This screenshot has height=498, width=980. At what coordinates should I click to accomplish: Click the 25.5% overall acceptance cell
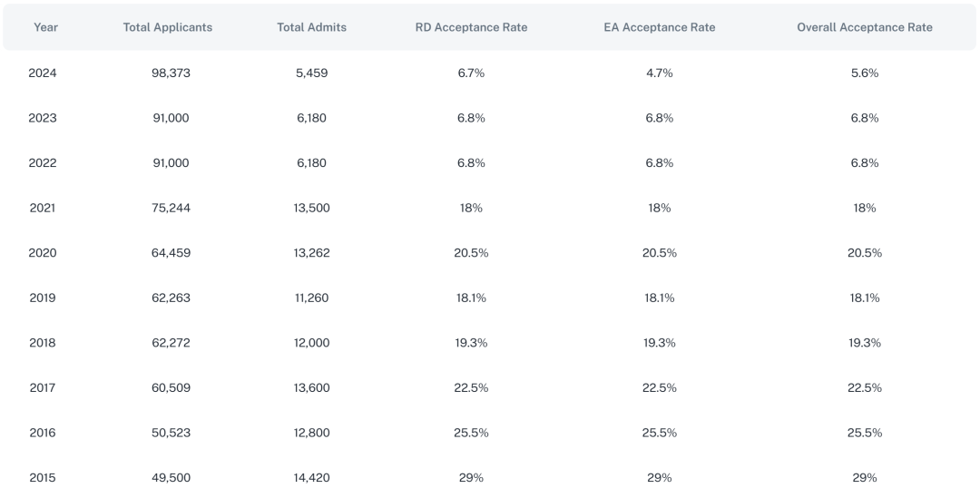coord(864,433)
